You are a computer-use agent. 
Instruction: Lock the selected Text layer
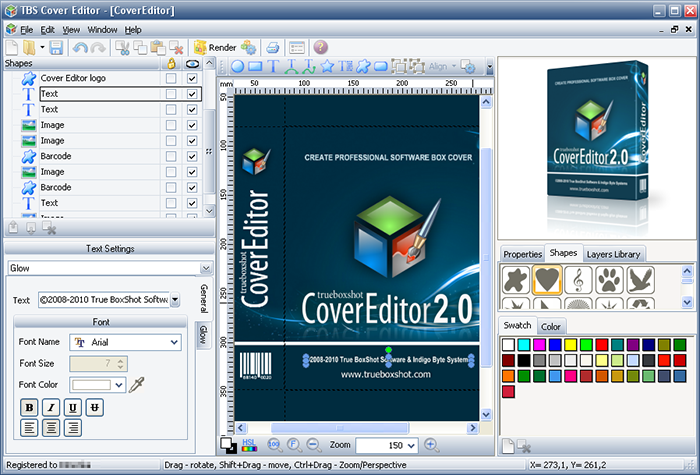click(171, 94)
